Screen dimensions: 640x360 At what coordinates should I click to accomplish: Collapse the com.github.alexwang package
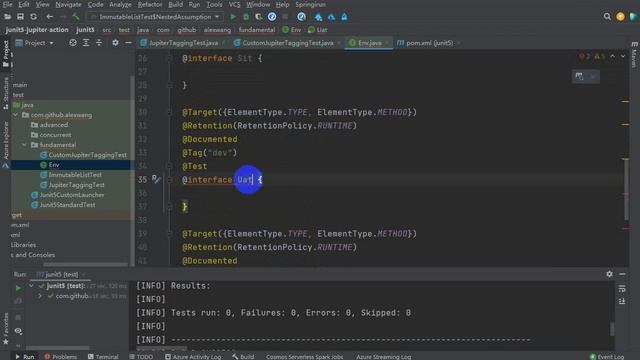(x=16, y=115)
